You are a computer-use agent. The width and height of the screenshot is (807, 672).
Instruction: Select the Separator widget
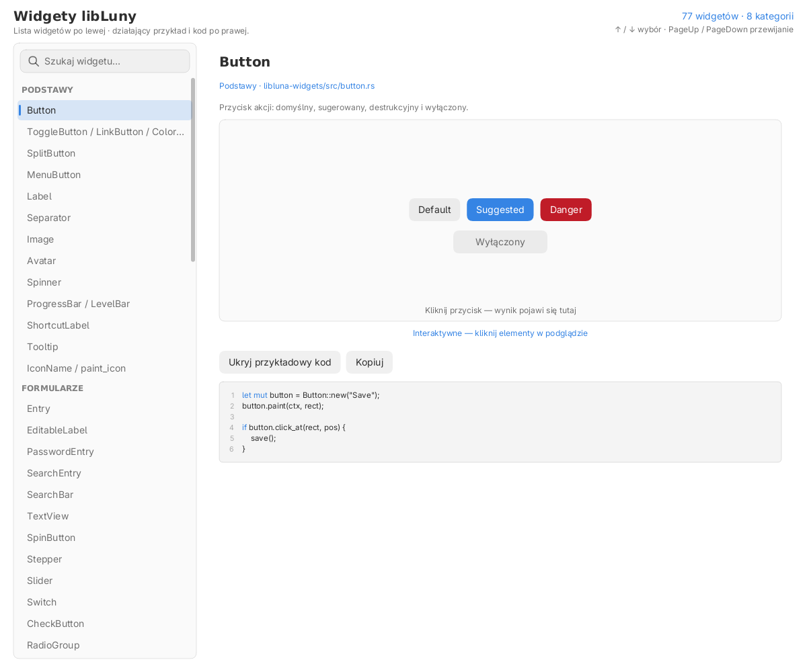(104, 218)
